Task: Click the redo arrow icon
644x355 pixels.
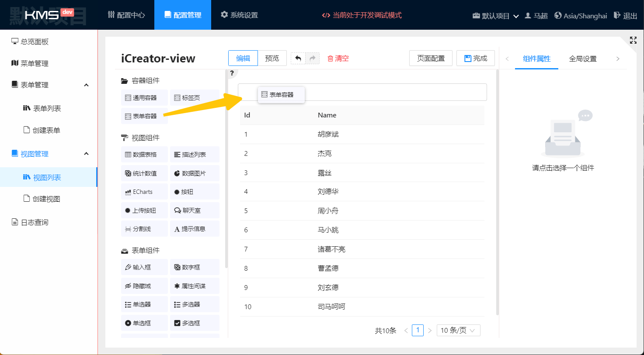Action: coord(312,59)
